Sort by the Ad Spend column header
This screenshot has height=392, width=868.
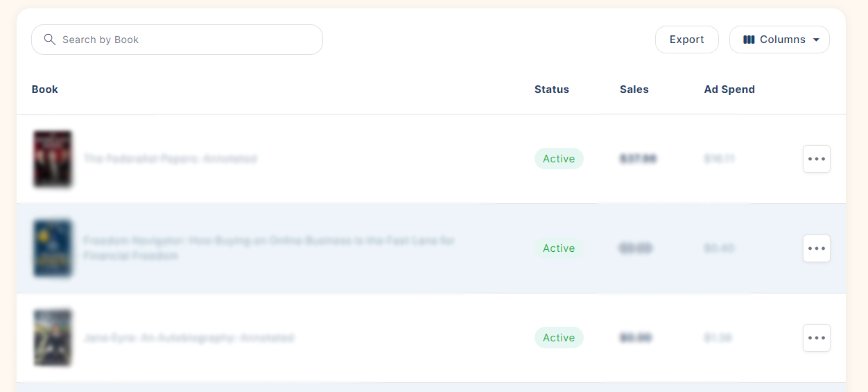[x=729, y=90]
